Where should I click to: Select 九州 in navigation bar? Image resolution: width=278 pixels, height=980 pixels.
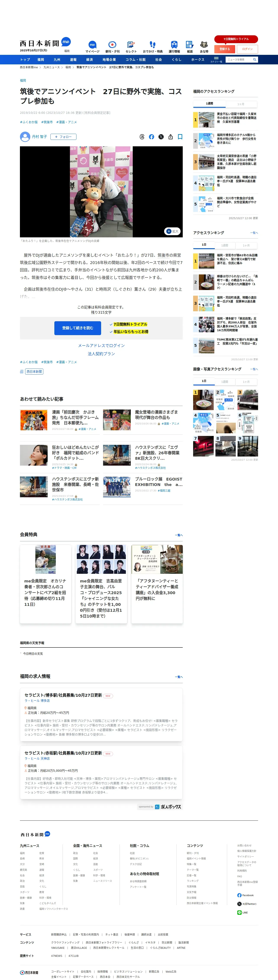(57, 60)
